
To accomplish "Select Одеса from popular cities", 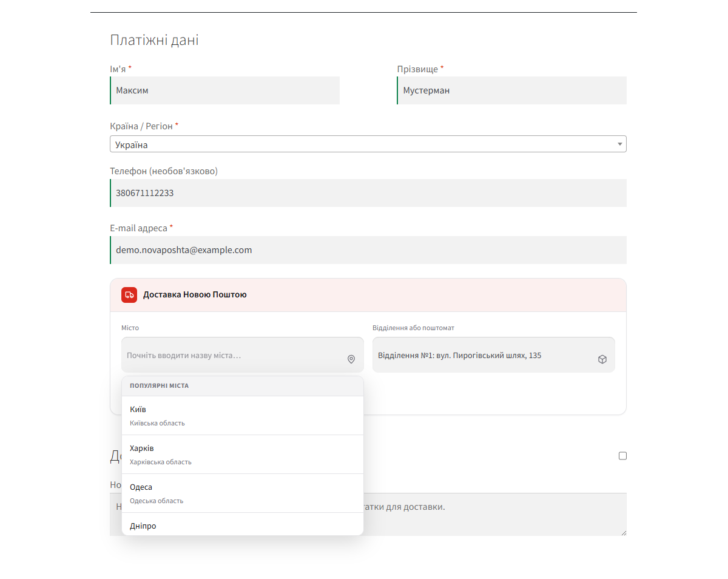I will [243, 493].
